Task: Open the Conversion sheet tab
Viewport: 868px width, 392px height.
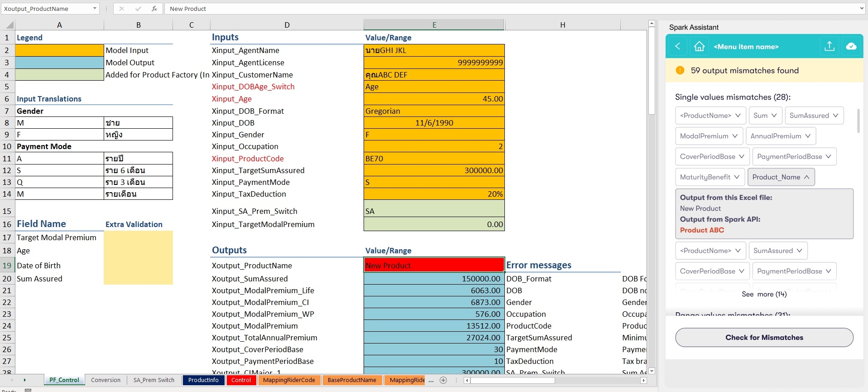Action: point(106,380)
